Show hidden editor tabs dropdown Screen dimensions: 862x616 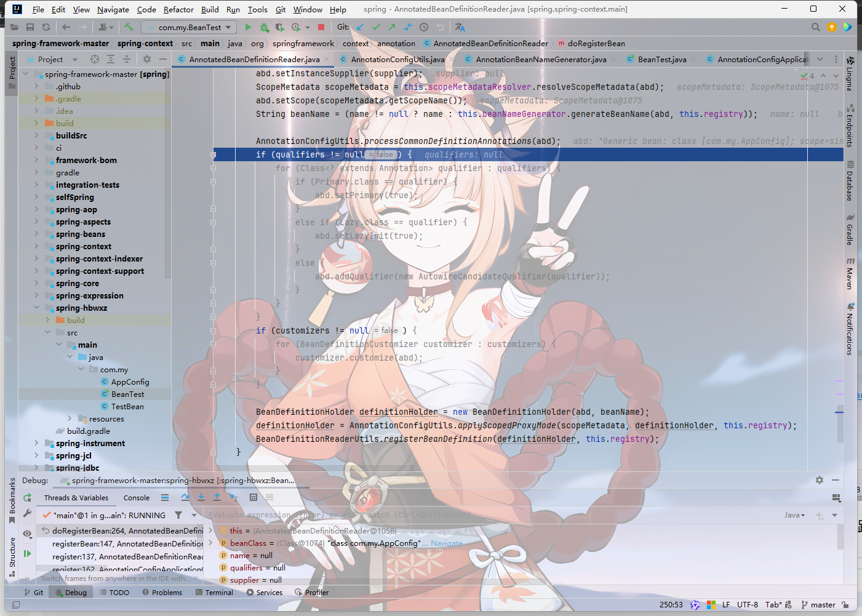[820, 59]
